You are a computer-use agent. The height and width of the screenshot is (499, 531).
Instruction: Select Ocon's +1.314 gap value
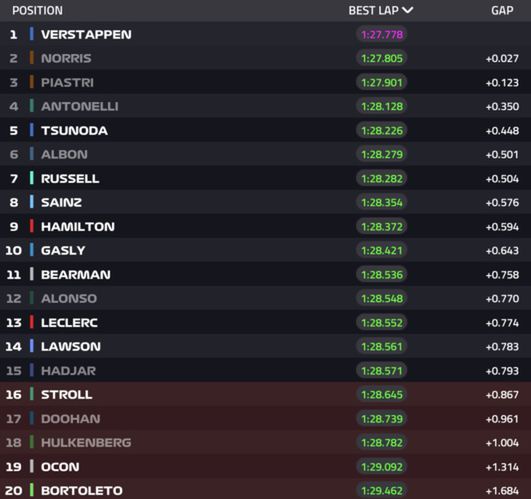coord(502,467)
